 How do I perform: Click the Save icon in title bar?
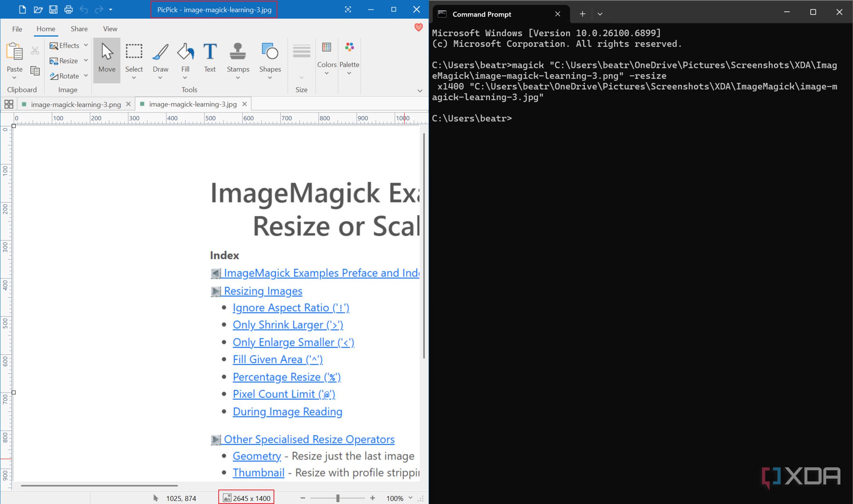(x=53, y=10)
